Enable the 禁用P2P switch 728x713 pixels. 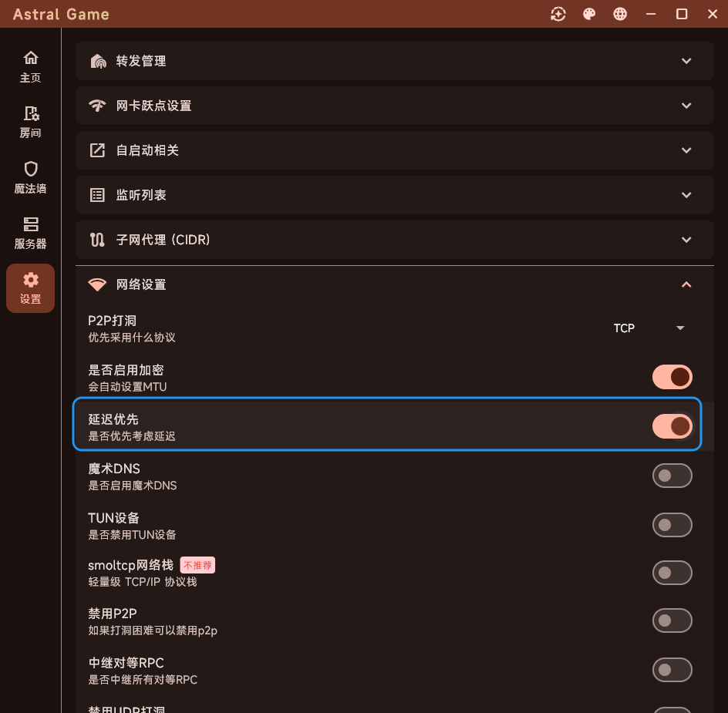tap(672, 621)
